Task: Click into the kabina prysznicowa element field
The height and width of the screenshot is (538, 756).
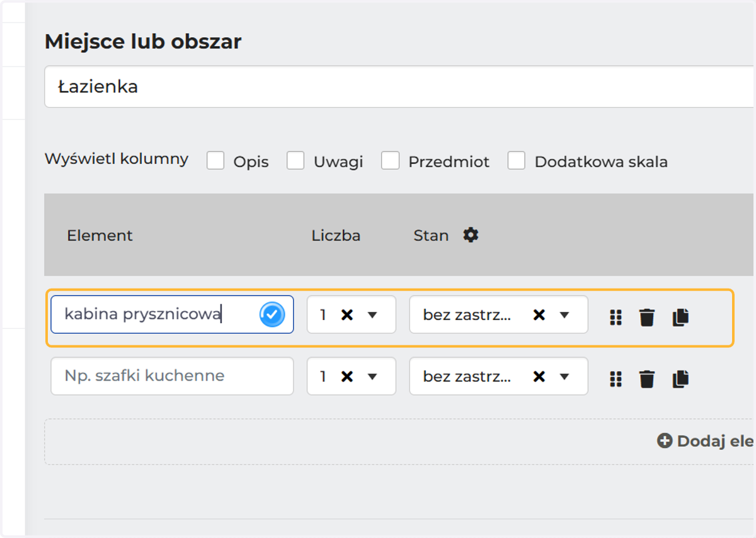Action: tap(172, 314)
